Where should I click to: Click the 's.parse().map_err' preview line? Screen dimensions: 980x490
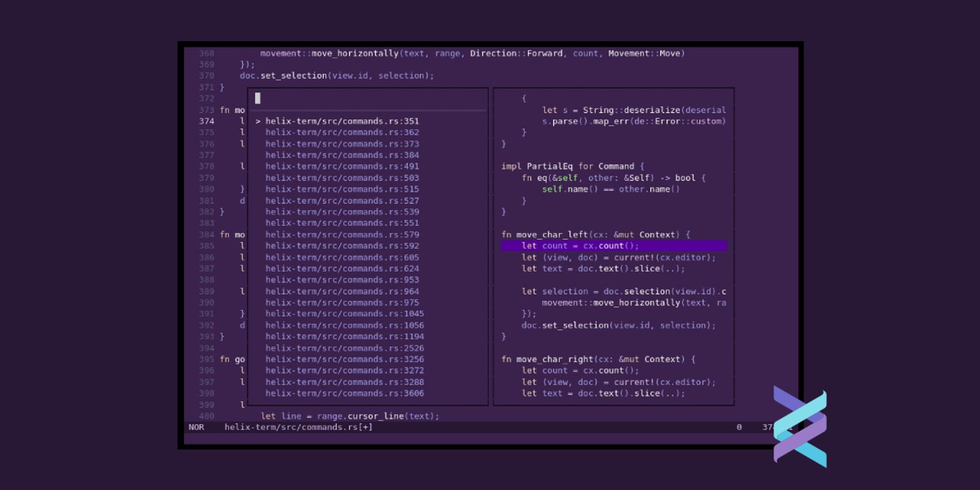point(634,121)
